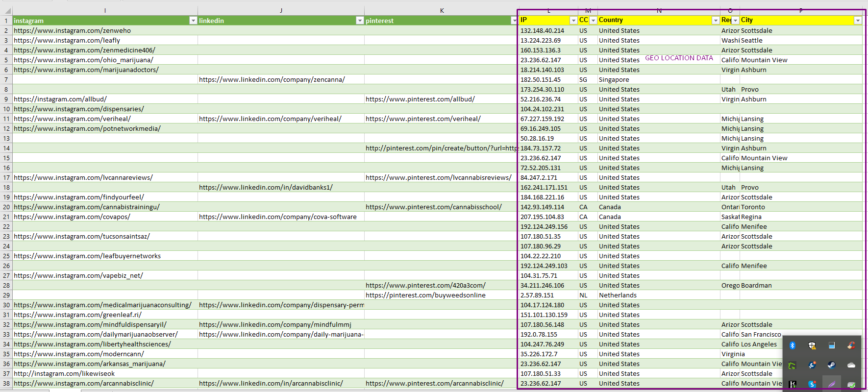Select IP cell 182.50.151.45

coord(548,79)
